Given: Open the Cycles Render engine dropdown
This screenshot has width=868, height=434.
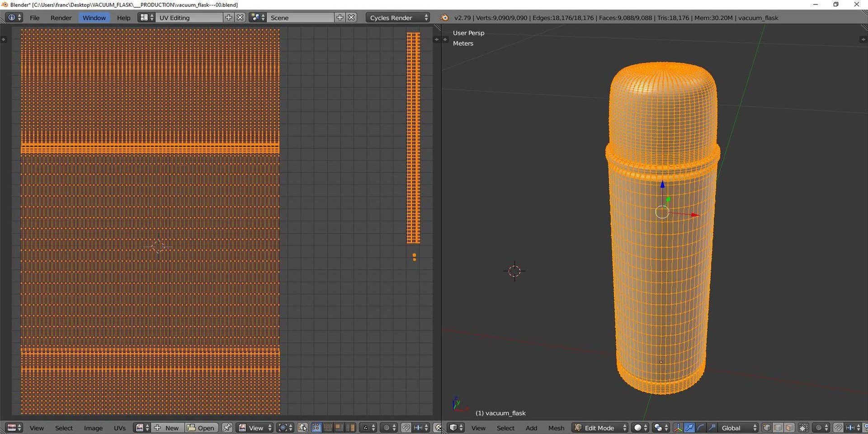Looking at the screenshot, I should 398,18.
